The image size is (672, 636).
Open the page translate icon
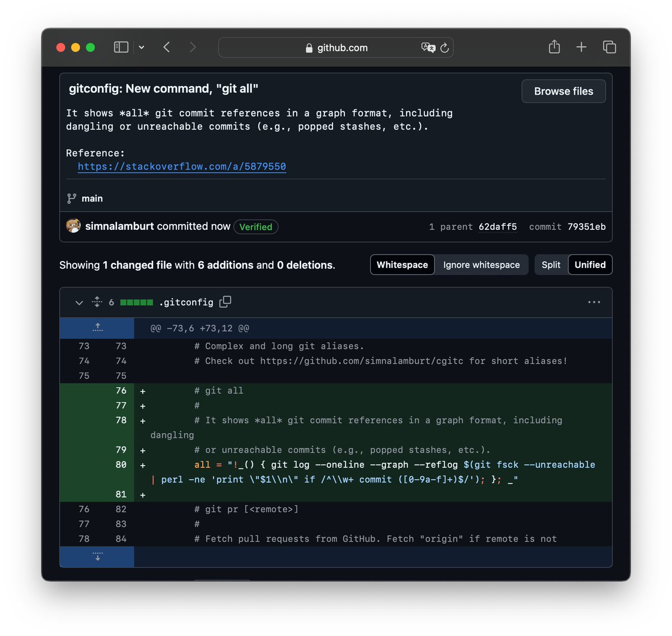pyautogui.click(x=428, y=48)
